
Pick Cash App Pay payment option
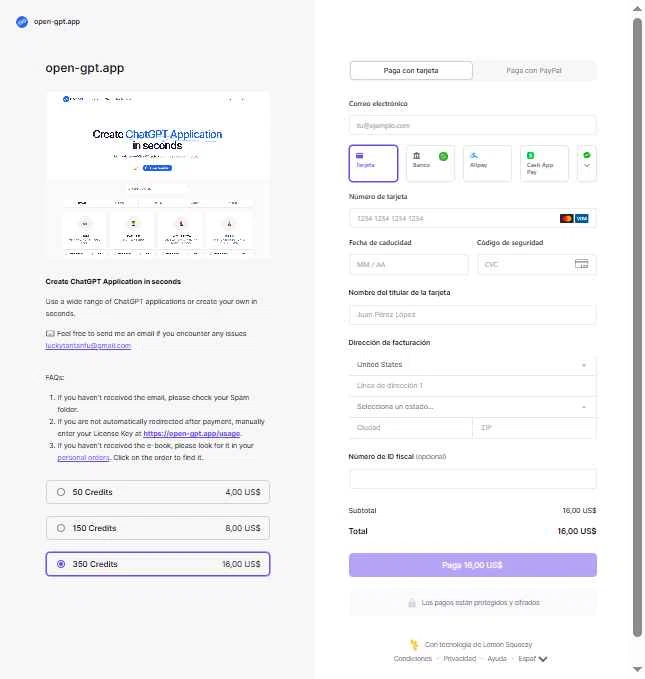point(544,163)
